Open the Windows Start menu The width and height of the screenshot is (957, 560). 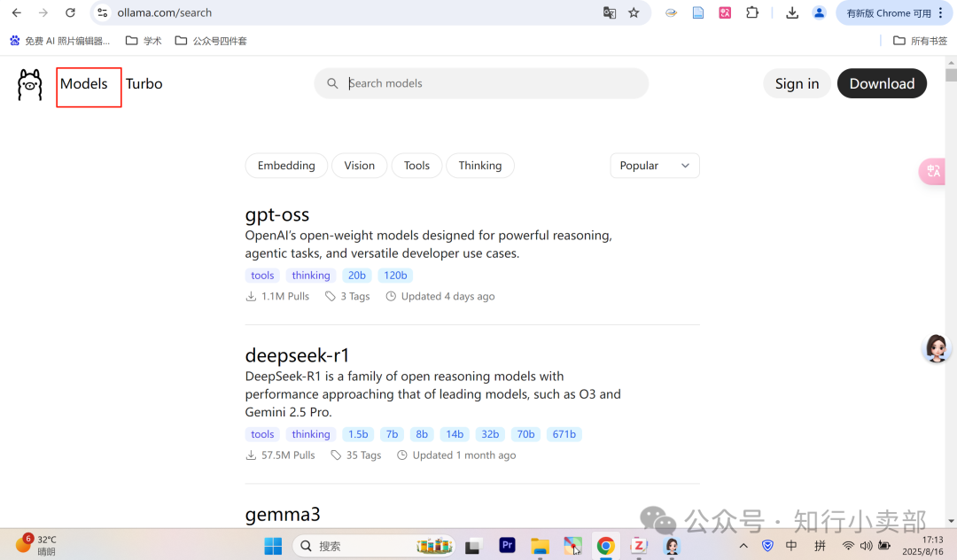click(273, 546)
